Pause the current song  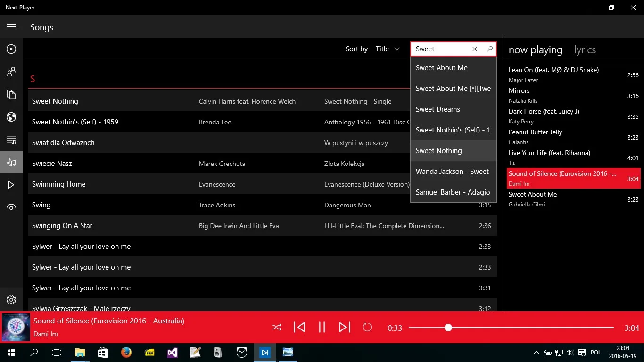click(322, 327)
